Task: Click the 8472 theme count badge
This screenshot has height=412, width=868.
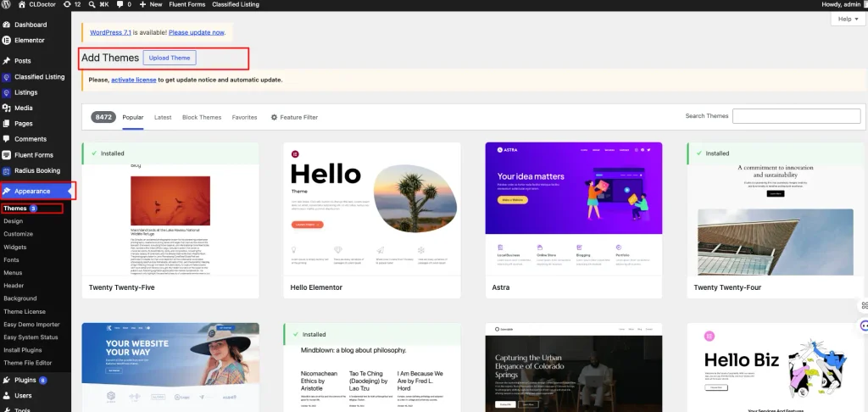Action: point(103,117)
